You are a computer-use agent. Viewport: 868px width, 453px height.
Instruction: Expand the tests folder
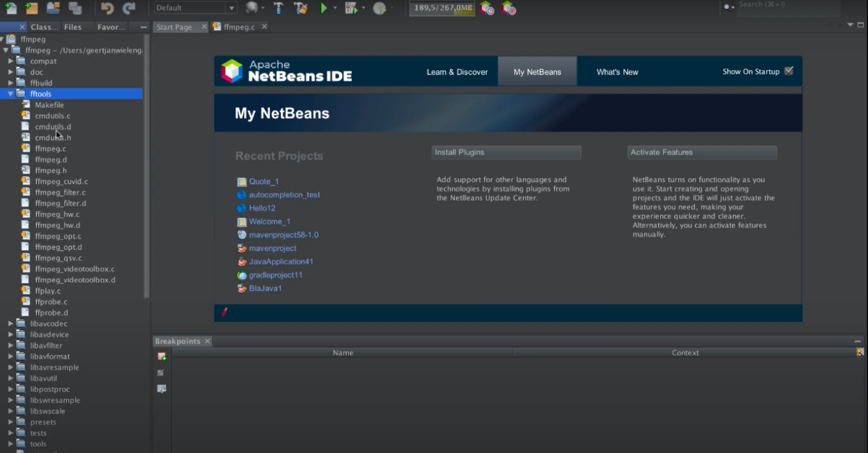(10, 433)
